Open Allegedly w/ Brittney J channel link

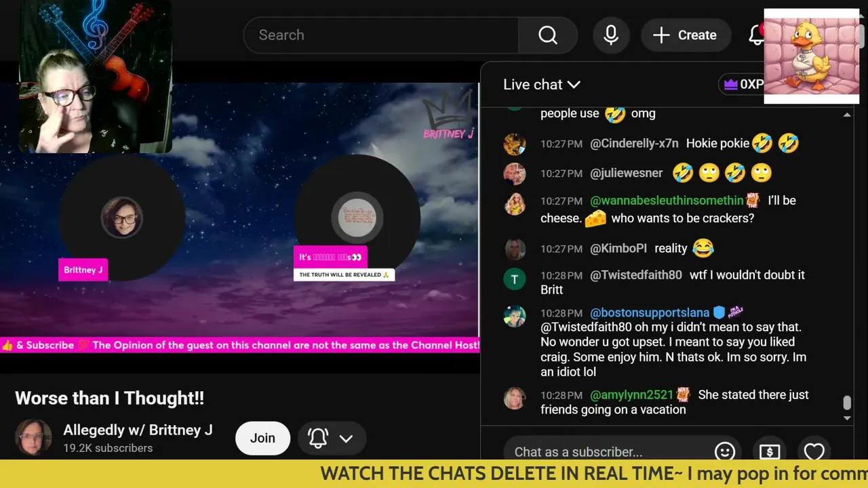(x=138, y=430)
